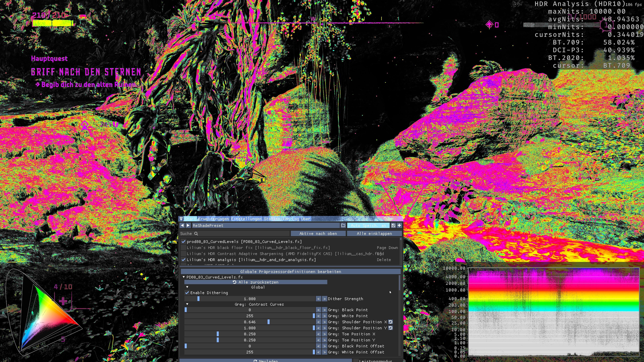Decrease Grey: White Point Offset value
644x362 pixels.
click(318, 352)
